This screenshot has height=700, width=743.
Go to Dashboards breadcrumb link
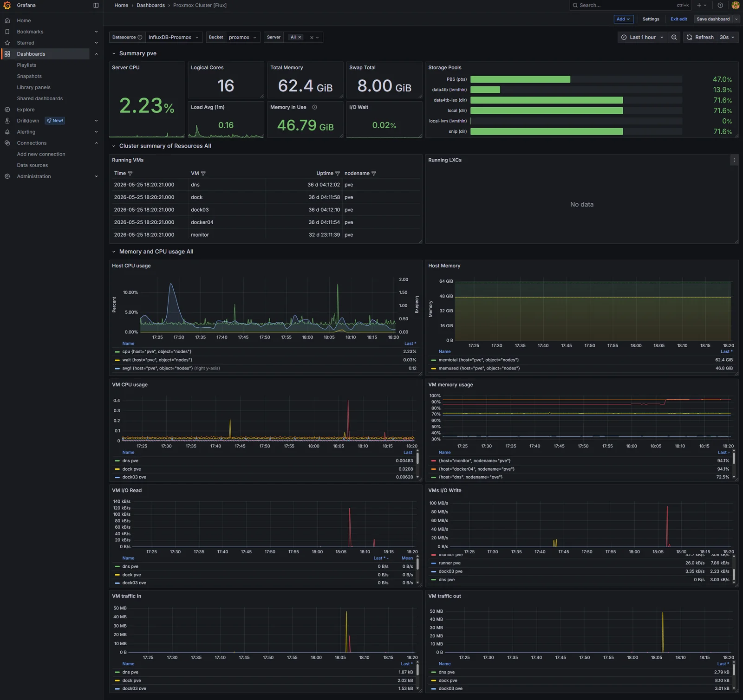point(150,5)
